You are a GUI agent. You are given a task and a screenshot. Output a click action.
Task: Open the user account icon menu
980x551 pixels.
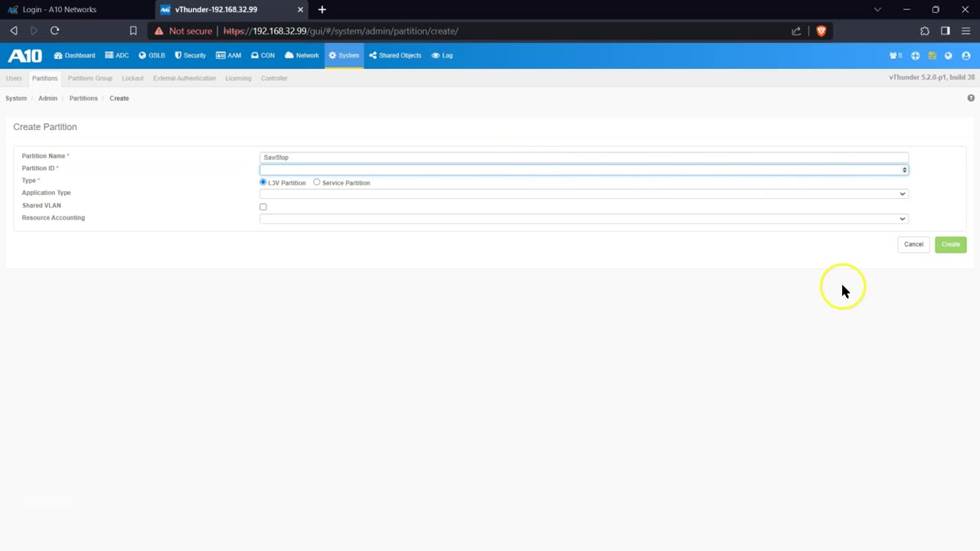coord(965,56)
